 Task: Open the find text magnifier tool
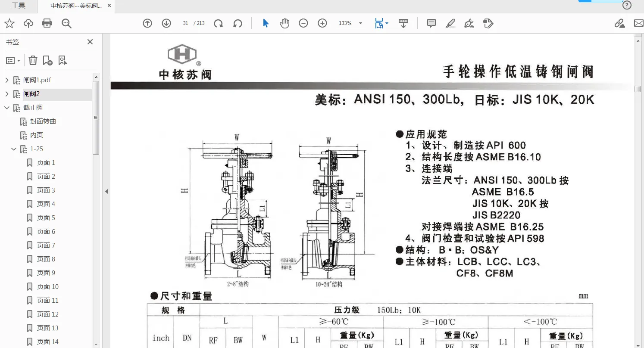(x=66, y=23)
